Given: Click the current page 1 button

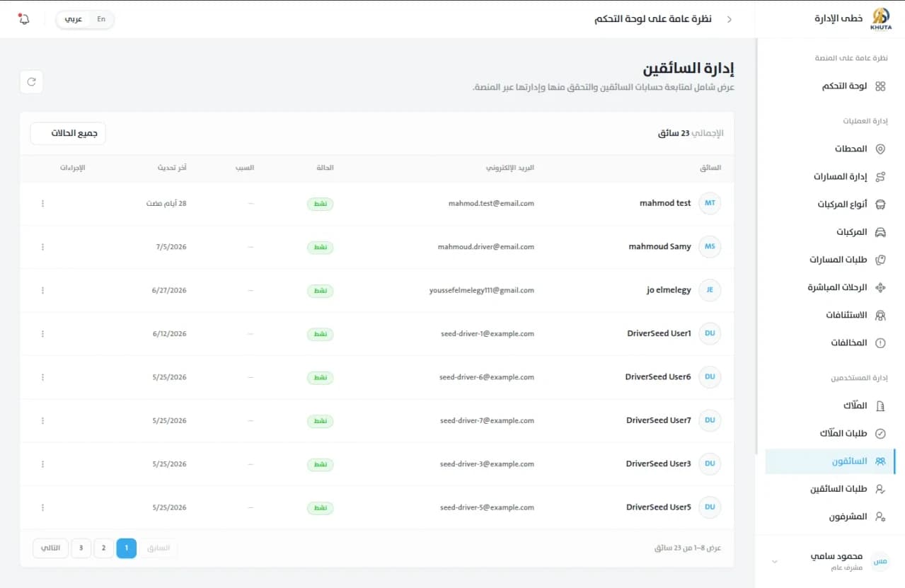Looking at the screenshot, I should click(127, 548).
